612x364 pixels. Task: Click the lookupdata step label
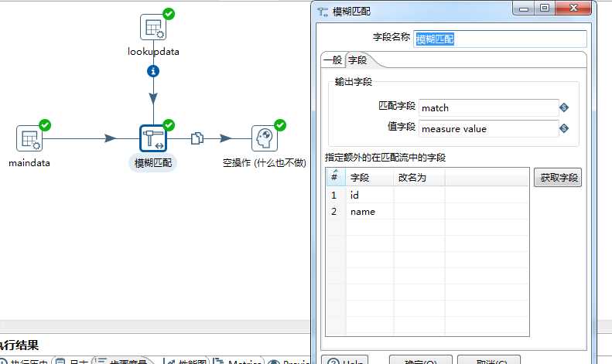tap(153, 52)
